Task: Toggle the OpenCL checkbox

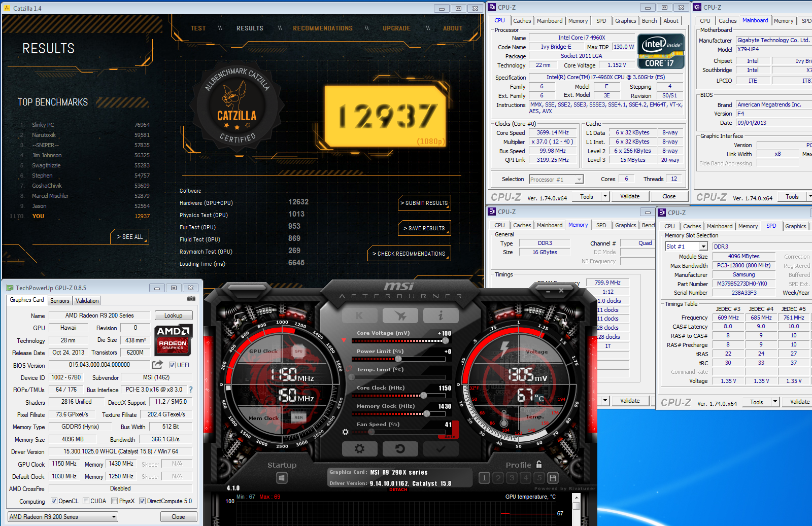Action: (54, 501)
